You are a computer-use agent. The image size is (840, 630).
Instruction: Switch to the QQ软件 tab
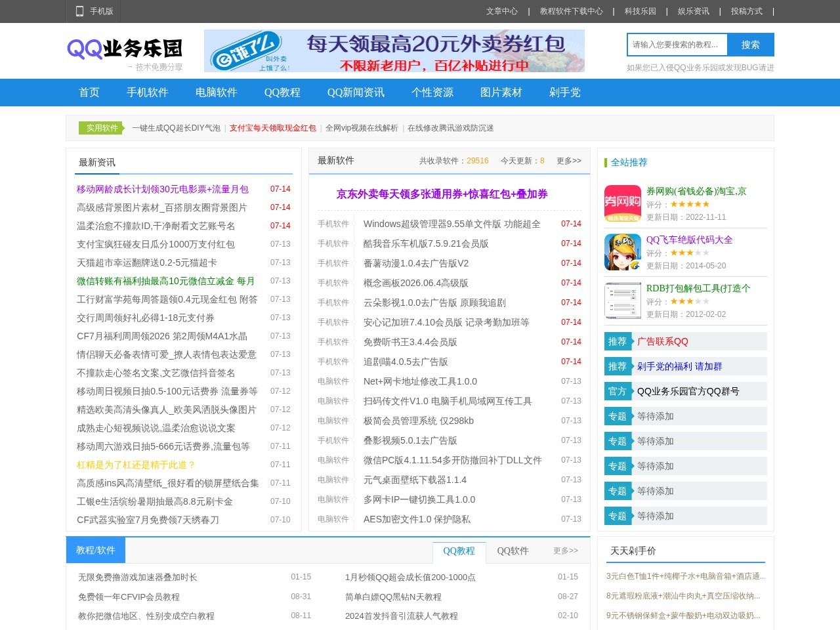point(513,551)
